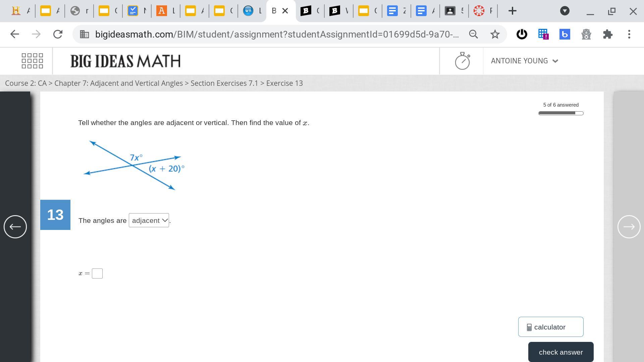Open the Big Ideas Math grid menu icon
The width and height of the screenshot is (644, 362).
(32, 61)
